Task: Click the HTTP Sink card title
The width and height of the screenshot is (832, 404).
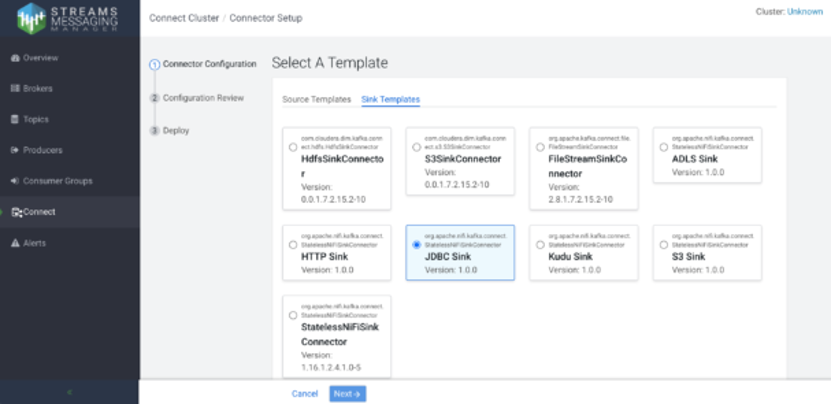Action: coord(325,256)
